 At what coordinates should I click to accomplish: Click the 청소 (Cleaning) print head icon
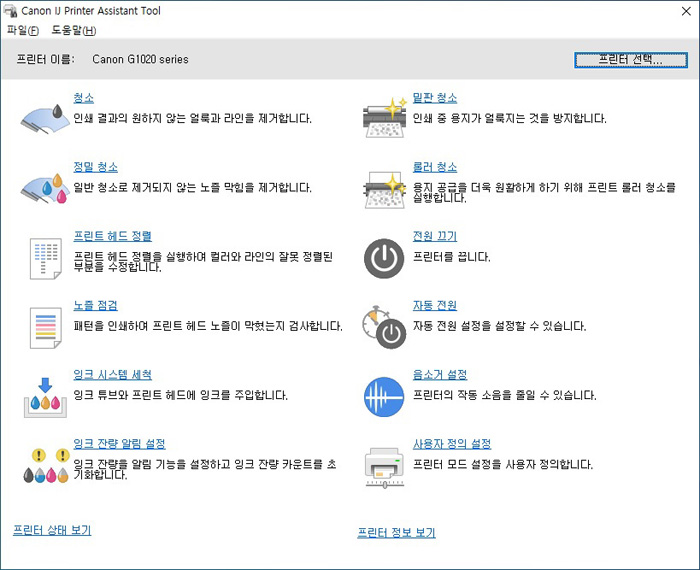click(45, 119)
